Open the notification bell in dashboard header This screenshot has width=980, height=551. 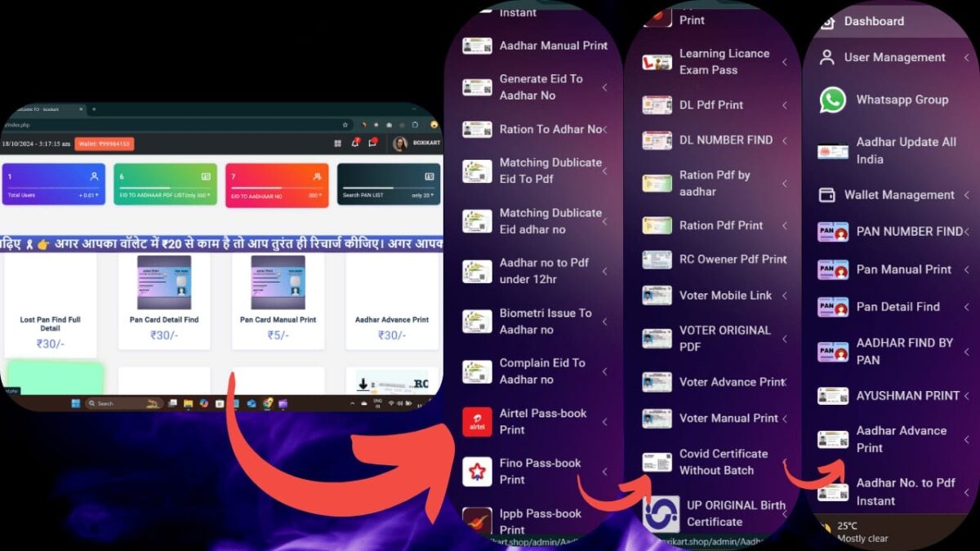355,143
